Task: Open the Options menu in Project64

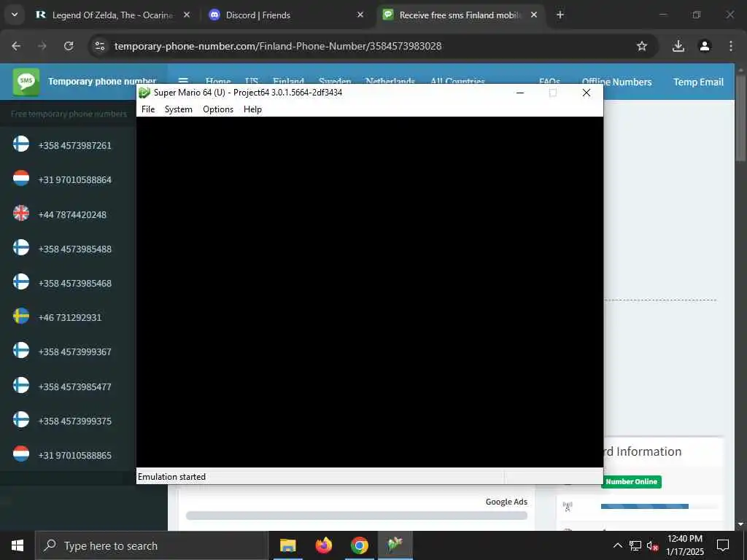Action: [217, 109]
